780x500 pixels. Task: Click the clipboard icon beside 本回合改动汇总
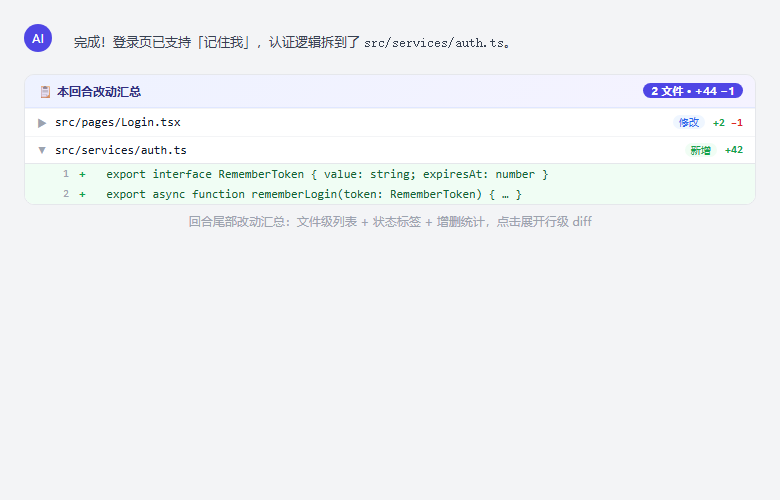pos(45,92)
